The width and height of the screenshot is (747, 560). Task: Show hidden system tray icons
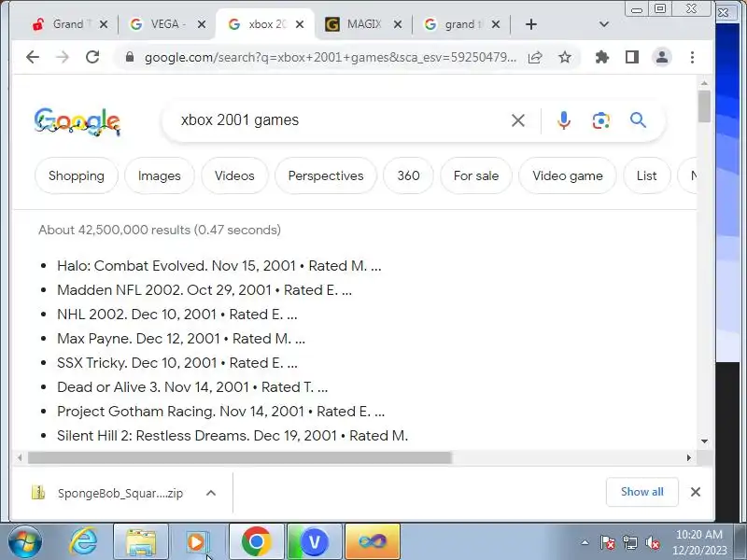point(585,542)
